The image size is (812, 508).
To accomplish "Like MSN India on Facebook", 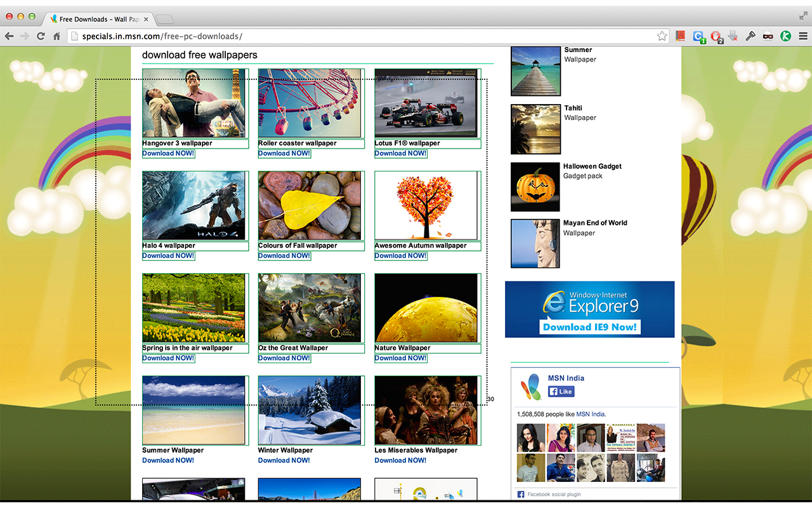I will [x=561, y=392].
